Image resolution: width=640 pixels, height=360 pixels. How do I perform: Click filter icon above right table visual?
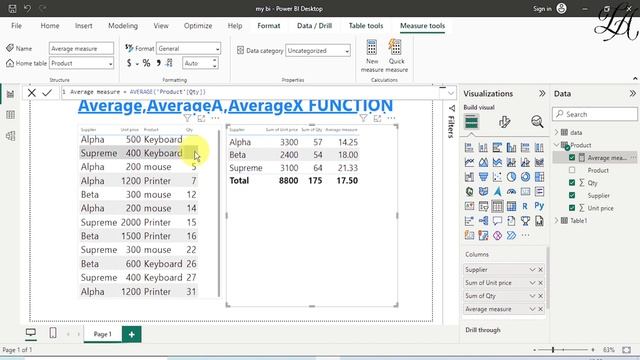(363, 118)
